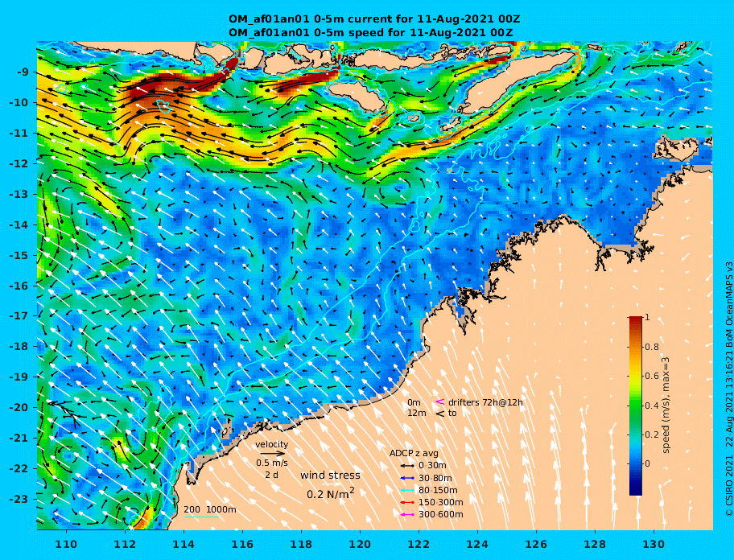Viewport: 734px width, 560px height.
Task: Click longitude label '116' on bottom axis
Action: [x=242, y=544]
